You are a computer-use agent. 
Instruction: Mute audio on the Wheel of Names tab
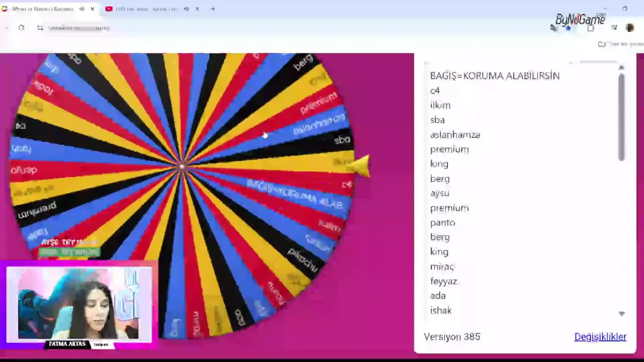(x=82, y=9)
